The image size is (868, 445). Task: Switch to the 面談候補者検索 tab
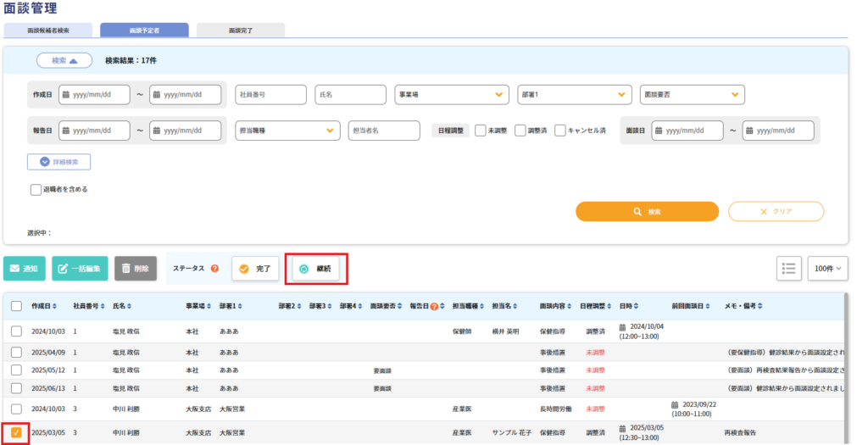tap(47, 30)
